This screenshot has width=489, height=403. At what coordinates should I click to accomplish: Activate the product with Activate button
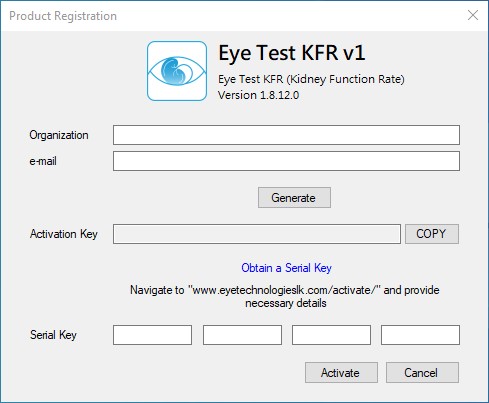point(341,373)
